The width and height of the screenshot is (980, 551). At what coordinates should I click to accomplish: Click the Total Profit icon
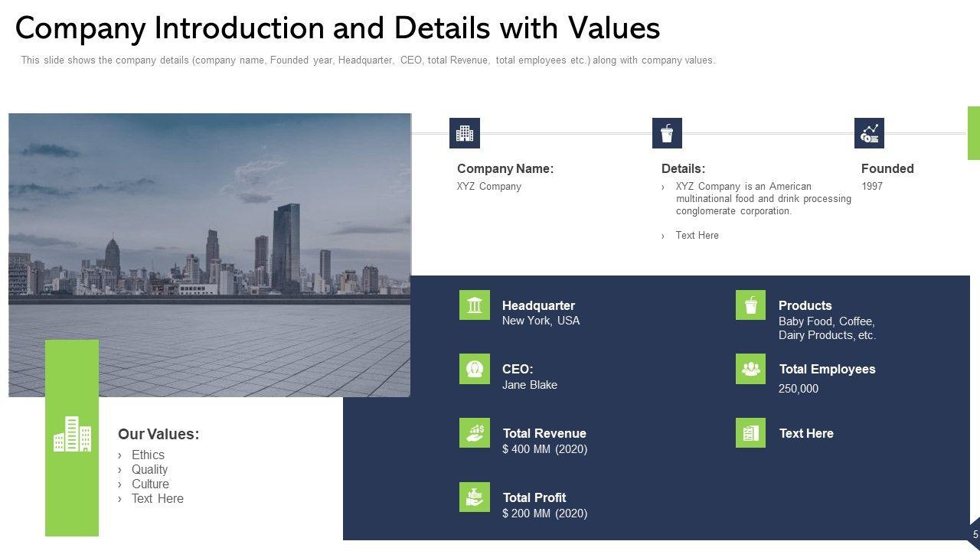coord(475,497)
